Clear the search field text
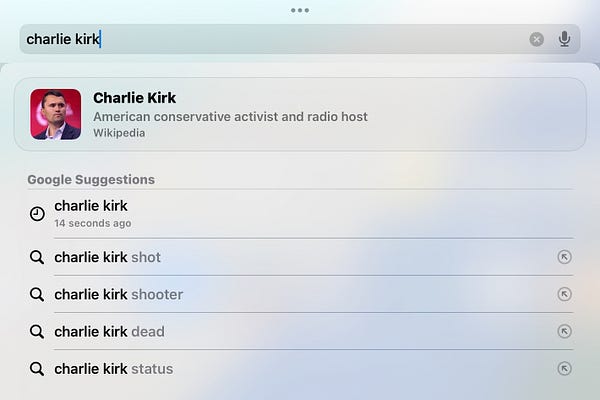 536,39
